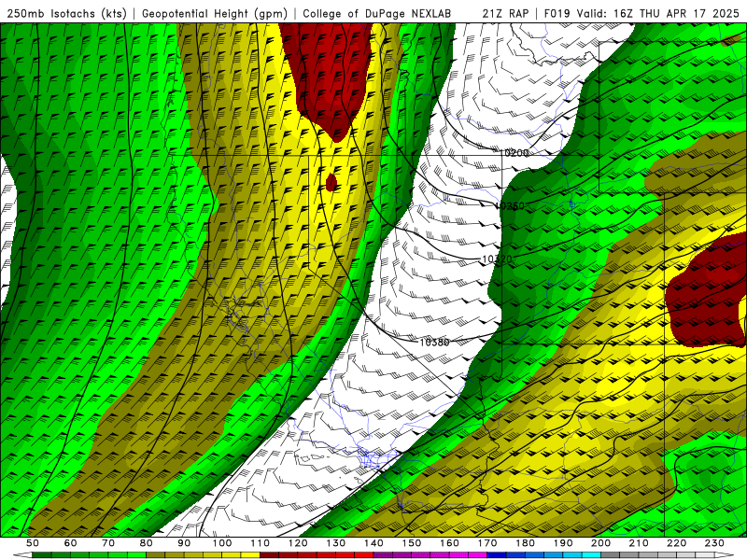Click the 10200 height contour label
This screenshot has width=747, height=560.
point(515,153)
